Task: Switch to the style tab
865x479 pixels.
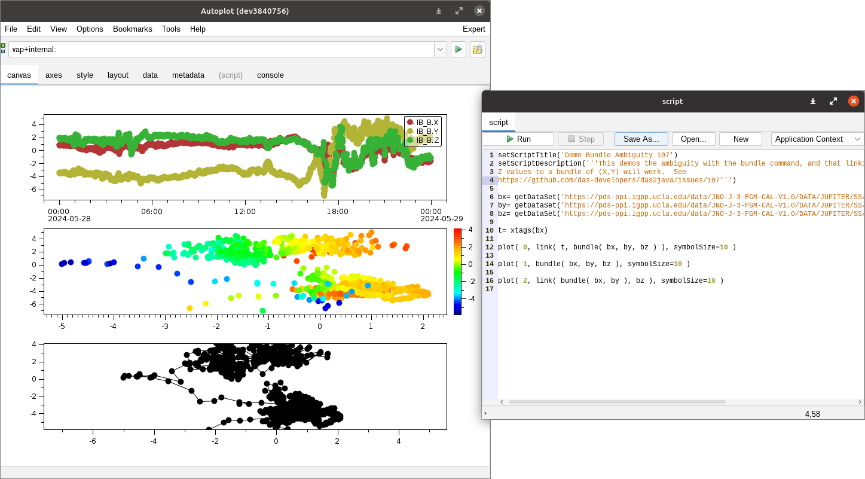Action: (x=85, y=75)
